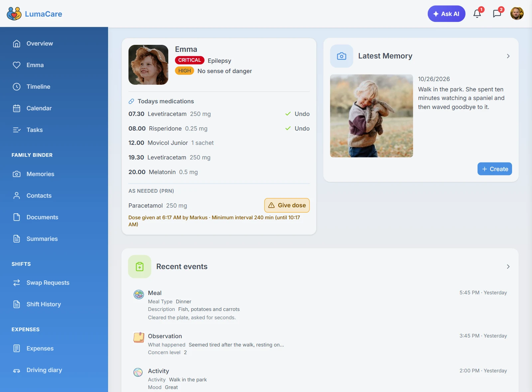Click the Overview home icon
The image size is (532, 392).
(x=17, y=44)
